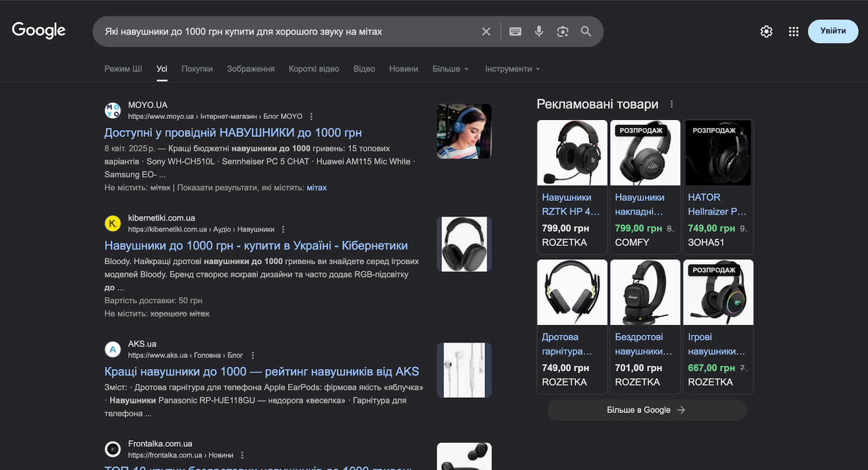Clear the search query with the X icon
The height and width of the screenshot is (470, 868).
coord(486,31)
